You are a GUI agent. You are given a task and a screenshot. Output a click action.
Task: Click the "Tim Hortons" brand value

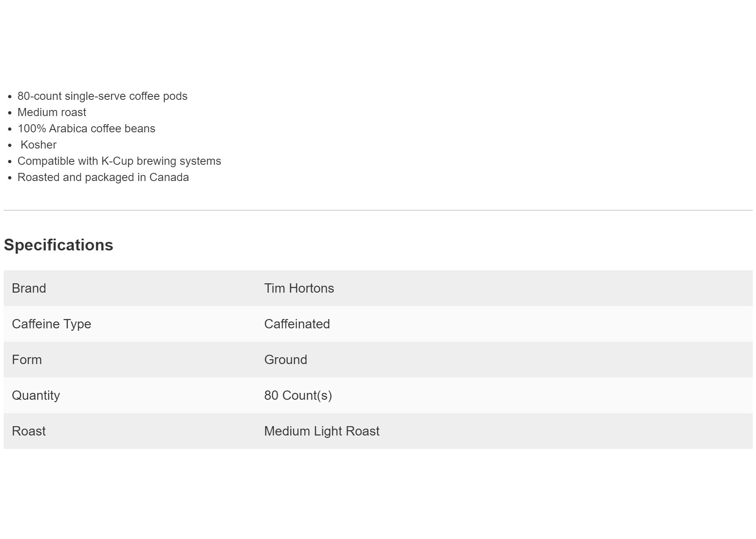tap(299, 288)
